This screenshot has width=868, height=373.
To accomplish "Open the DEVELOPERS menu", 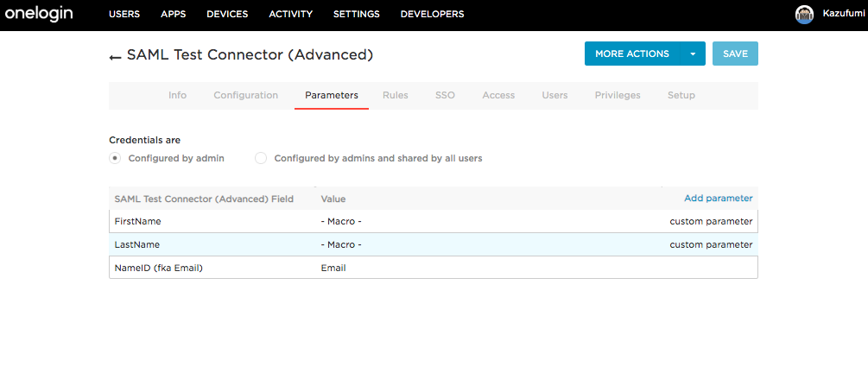I will click(433, 15).
